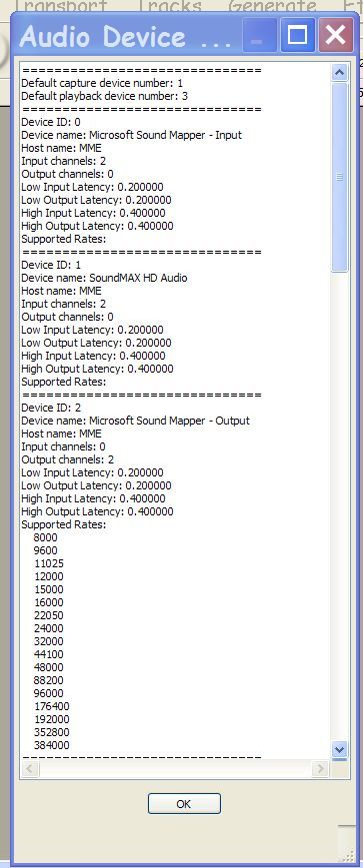Click the 'Default capture device number: 1' line

coord(102,83)
